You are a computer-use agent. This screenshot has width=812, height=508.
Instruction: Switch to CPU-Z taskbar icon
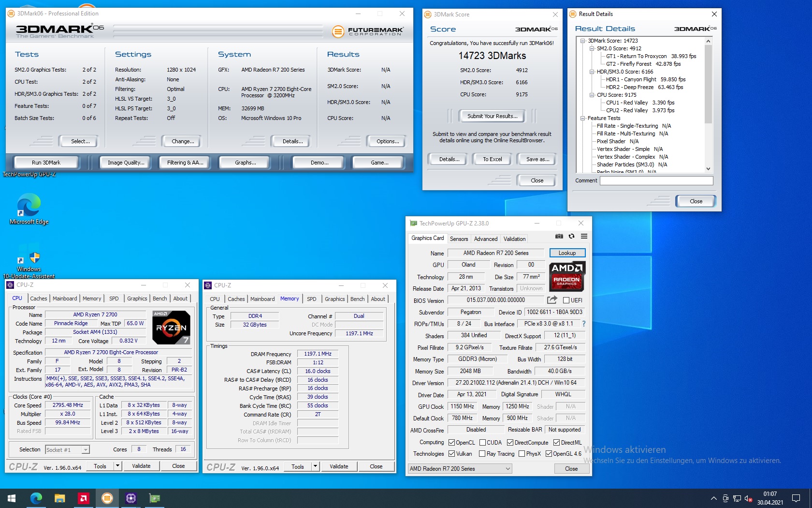130,498
